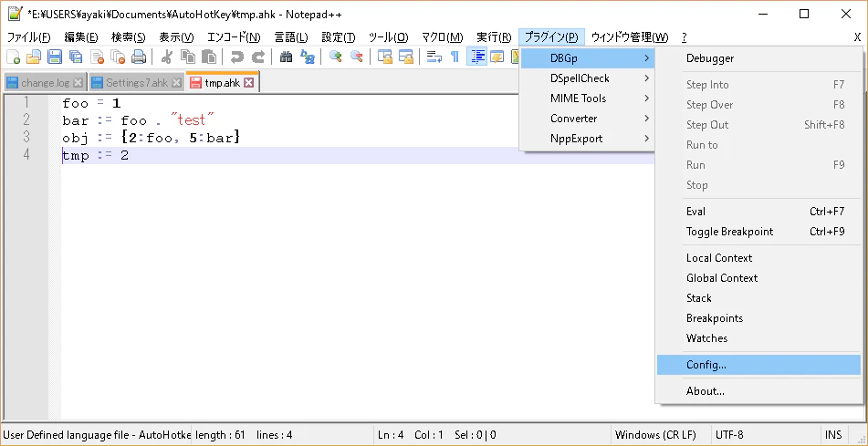Close the current document via toolbar icon

click(98, 57)
